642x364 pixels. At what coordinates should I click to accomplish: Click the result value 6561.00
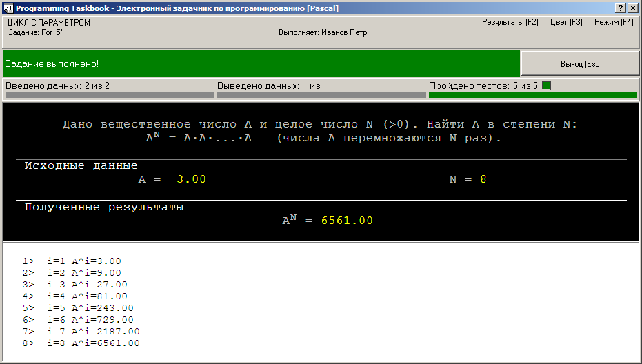pyautogui.click(x=347, y=221)
